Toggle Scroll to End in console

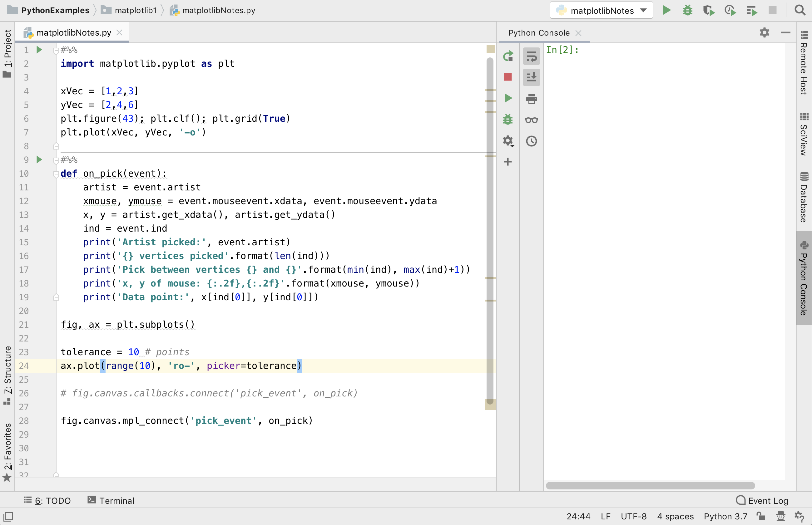point(531,77)
